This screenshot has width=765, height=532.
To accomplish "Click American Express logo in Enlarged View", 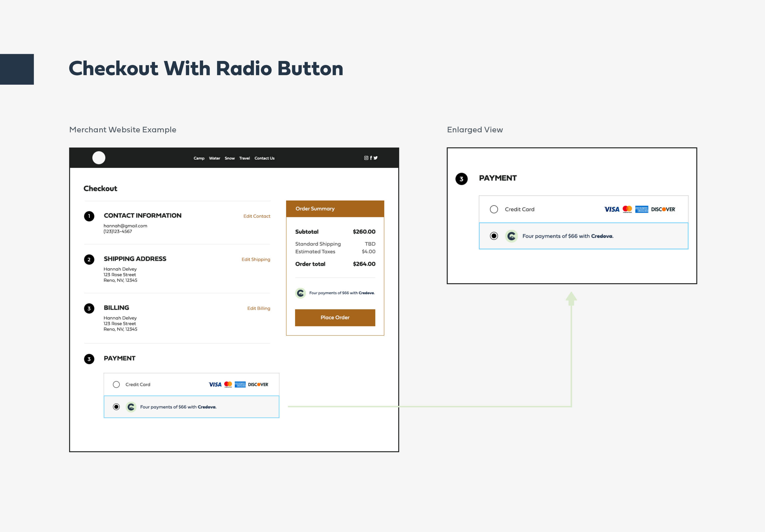I will click(642, 209).
